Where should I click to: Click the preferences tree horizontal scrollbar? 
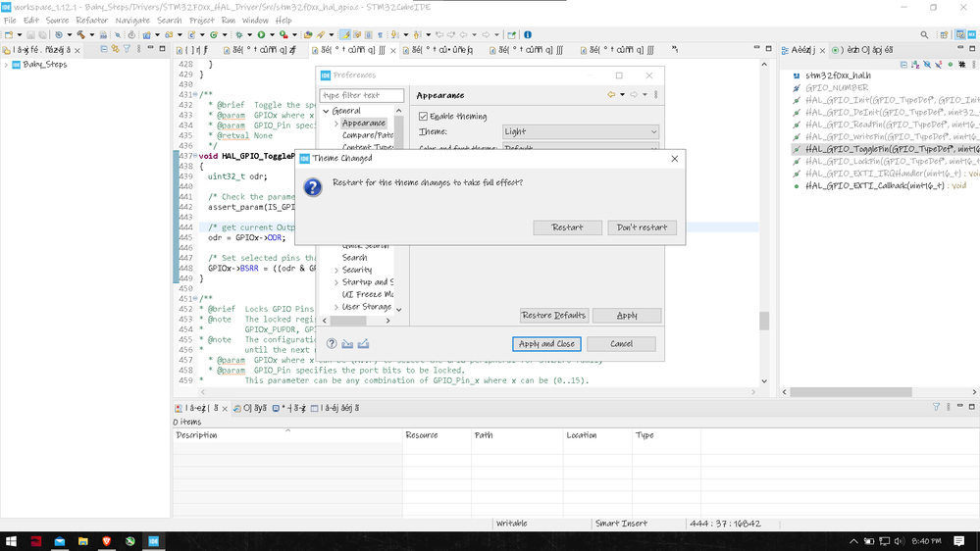click(x=349, y=321)
